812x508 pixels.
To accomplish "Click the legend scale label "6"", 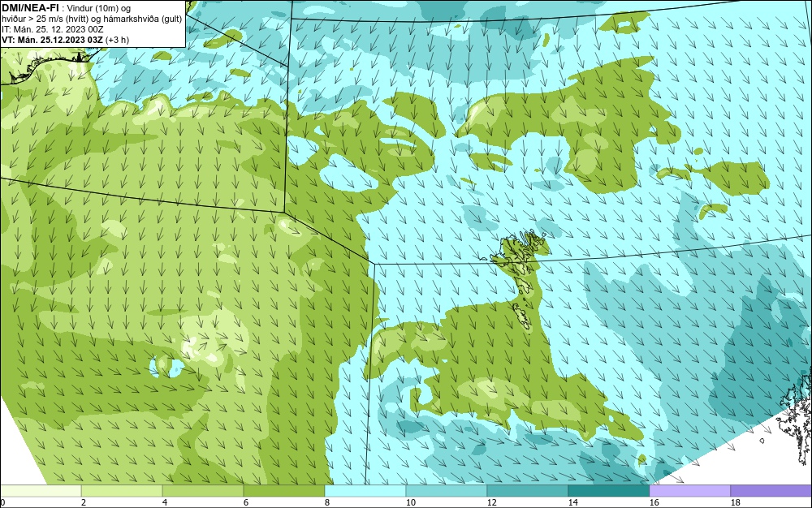I will click(245, 502).
